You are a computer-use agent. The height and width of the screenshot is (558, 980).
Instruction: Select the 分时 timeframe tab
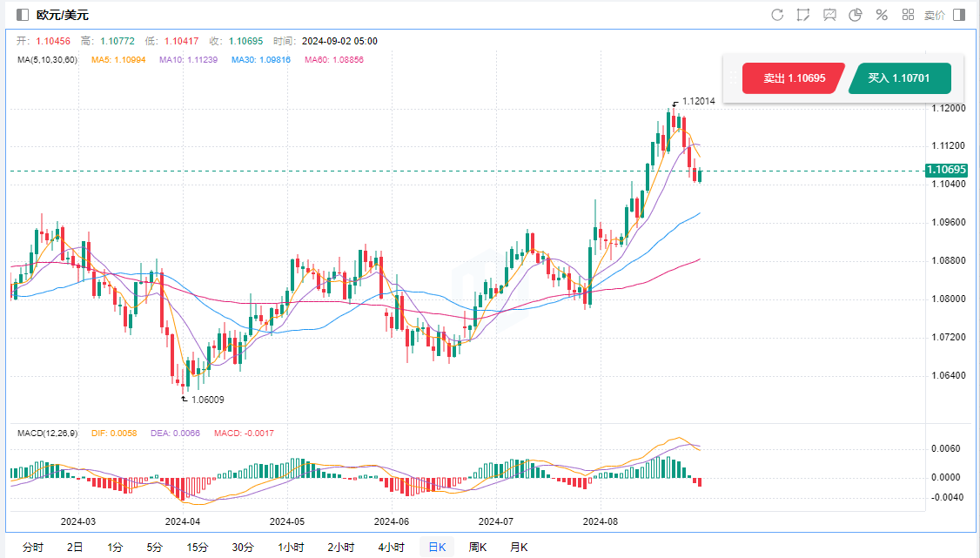(x=33, y=548)
